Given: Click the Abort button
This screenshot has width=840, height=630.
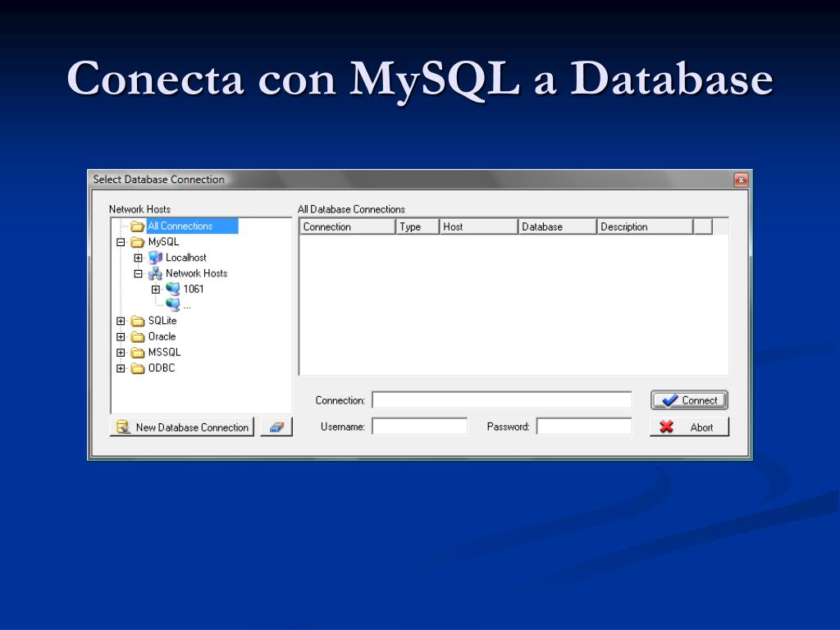Looking at the screenshot, I should (689, 427).
